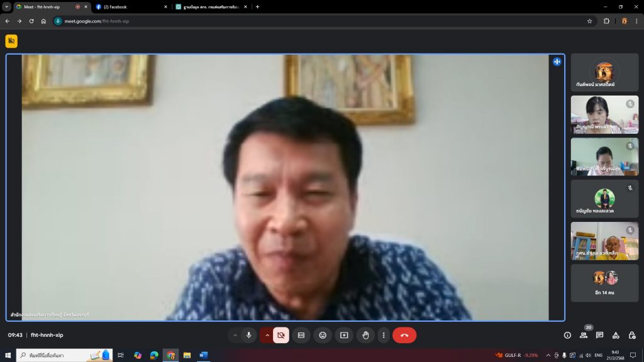
Task: Open the three-dot more options menu
Action: click(383, 336)
